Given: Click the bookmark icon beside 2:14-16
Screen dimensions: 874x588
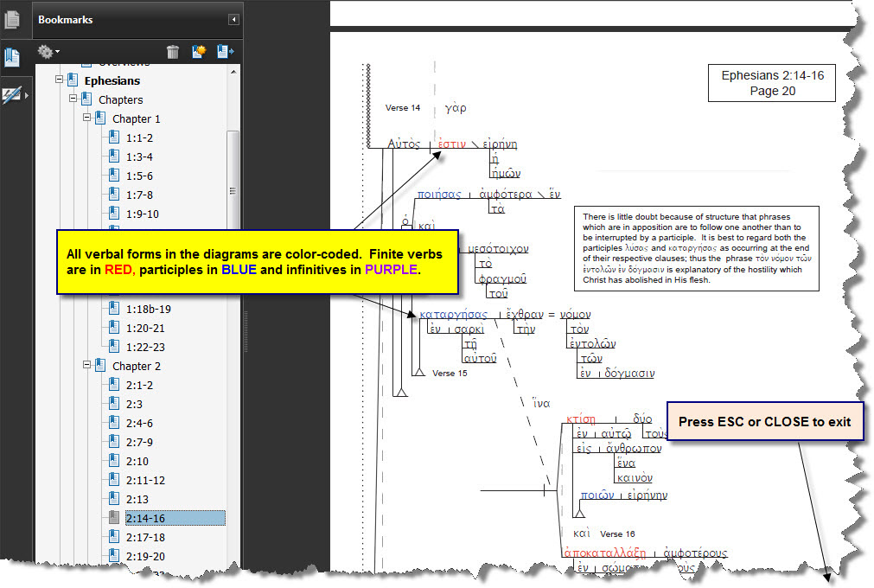Looking at the screenshot, I should [114, 518].
